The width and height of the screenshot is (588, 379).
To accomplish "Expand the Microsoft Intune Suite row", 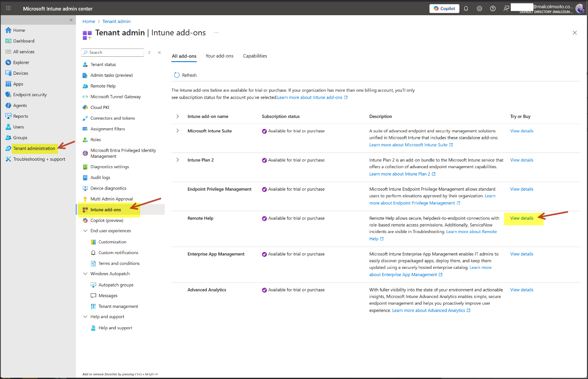I will pos(178,131).
